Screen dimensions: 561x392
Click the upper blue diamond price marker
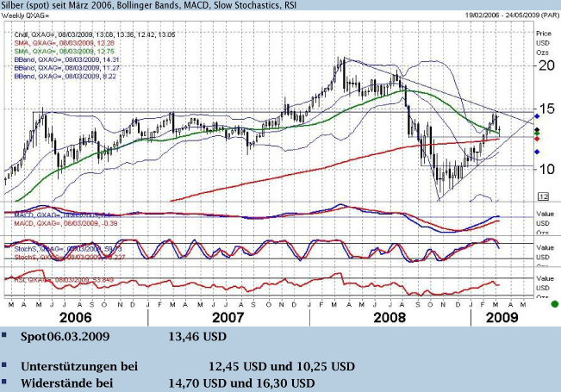[x=538, y=116]
